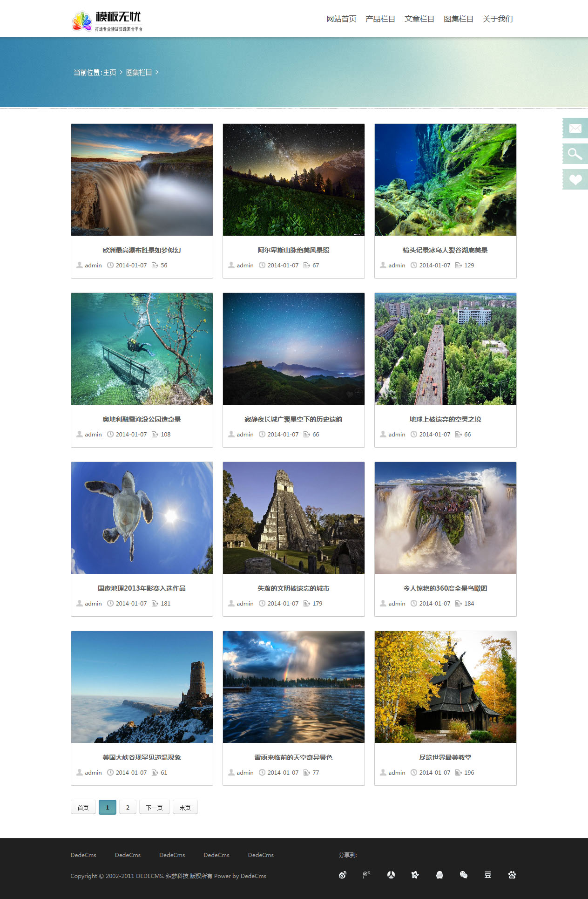Open the 欧洲最高瀑布胜景如梦似幻 title link
588x899 pixels.
coord(142,251)
